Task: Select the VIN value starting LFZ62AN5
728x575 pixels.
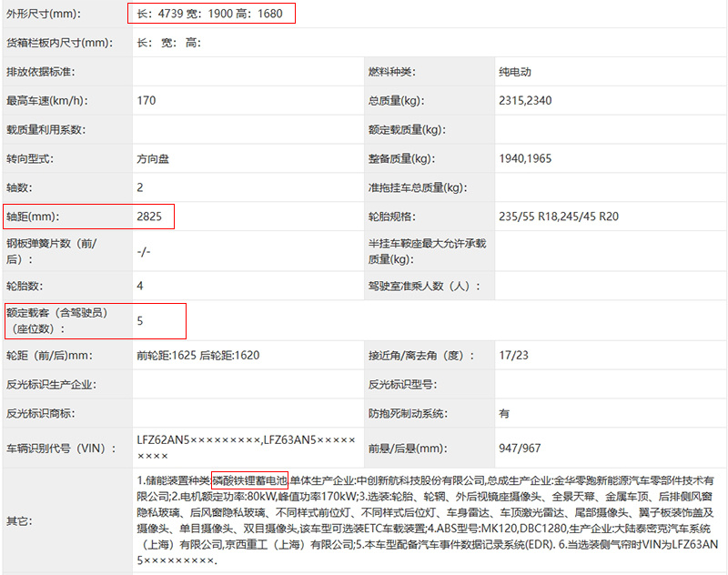Action: 246,448
